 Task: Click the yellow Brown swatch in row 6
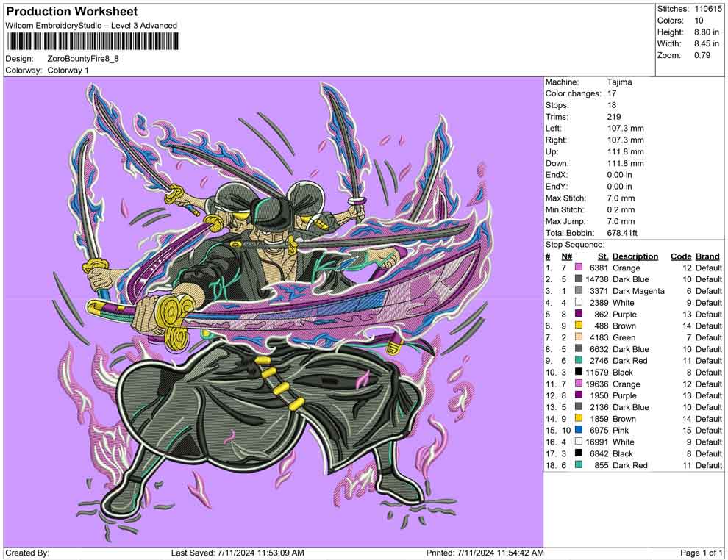(579, 326)
